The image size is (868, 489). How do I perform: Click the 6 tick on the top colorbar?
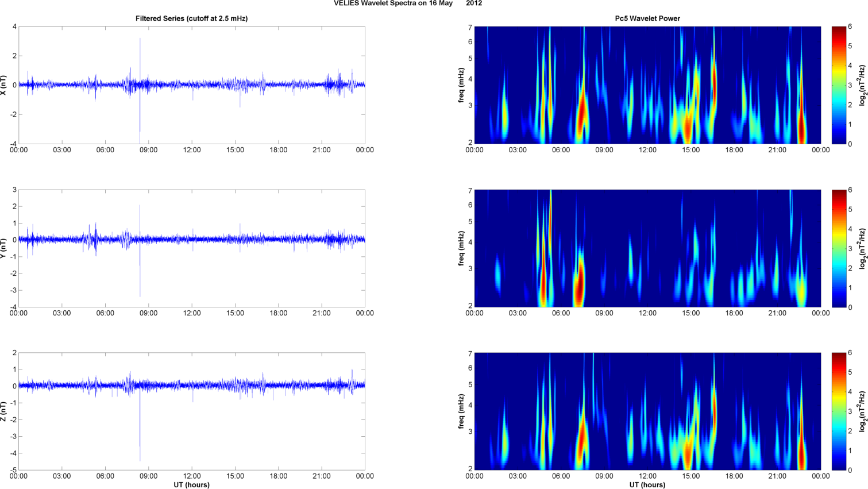click(x=850, y=26)
